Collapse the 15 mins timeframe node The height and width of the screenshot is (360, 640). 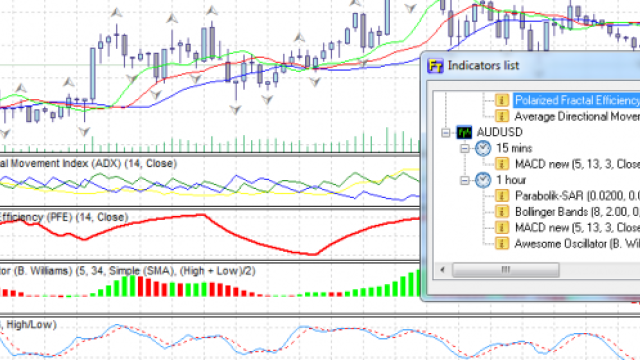464,148
